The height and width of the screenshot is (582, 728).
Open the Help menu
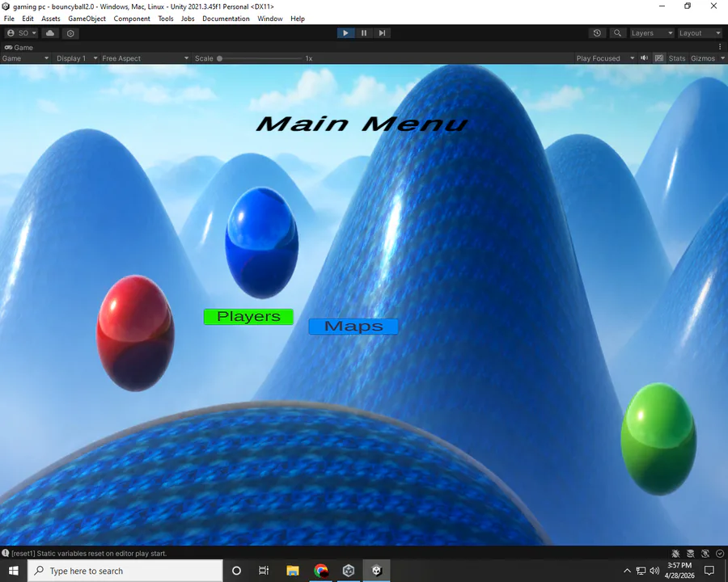pyautogui.click(x=298, y=19)
